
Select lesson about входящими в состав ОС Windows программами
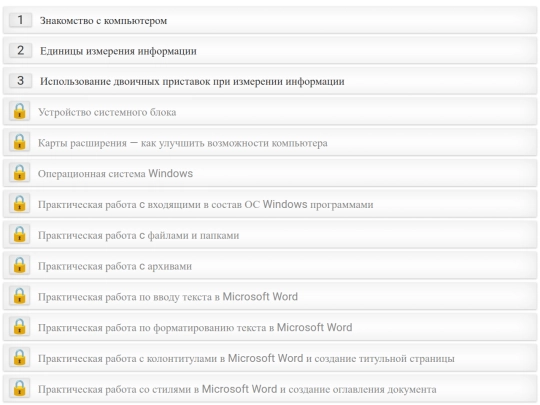pyautogui.click(x=270, y=204)
